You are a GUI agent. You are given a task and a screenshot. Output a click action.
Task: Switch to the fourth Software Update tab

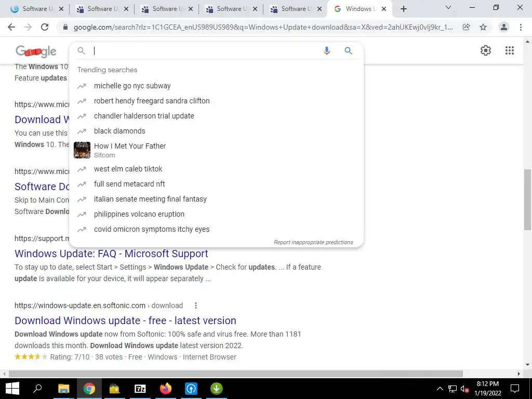(x=231, y=9)
